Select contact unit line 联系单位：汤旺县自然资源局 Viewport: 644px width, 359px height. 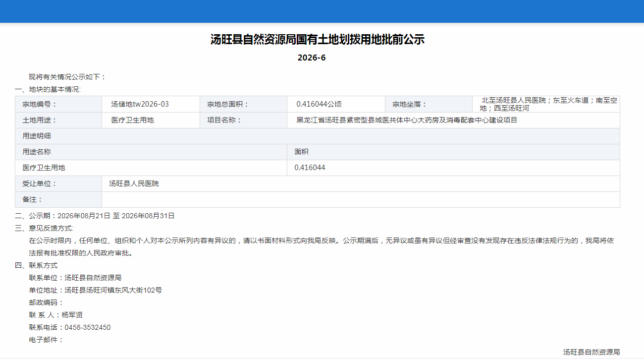tap(75, 278)
